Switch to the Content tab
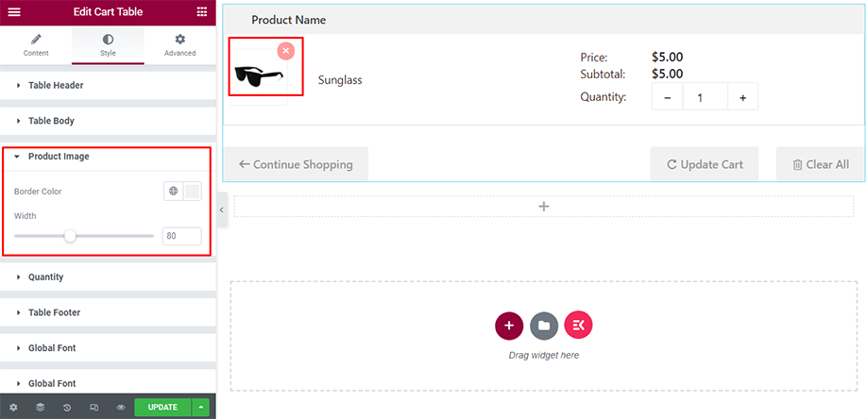Image resolution: width=868 pixels, height=419 pixels. 36,45
